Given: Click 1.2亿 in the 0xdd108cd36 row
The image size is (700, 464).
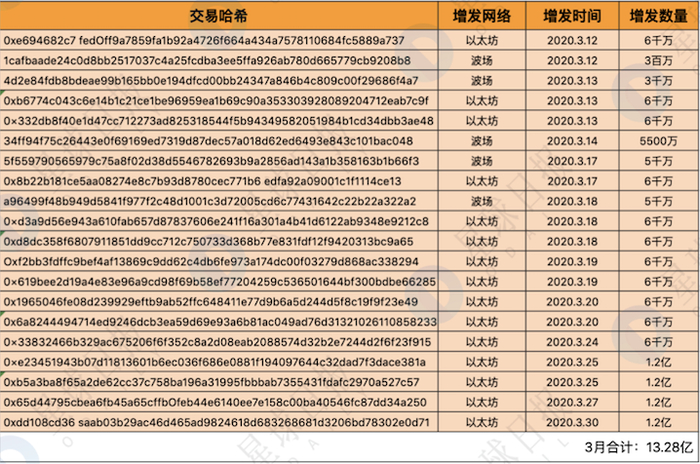Looking at the screenshot, I should [658, 422].
